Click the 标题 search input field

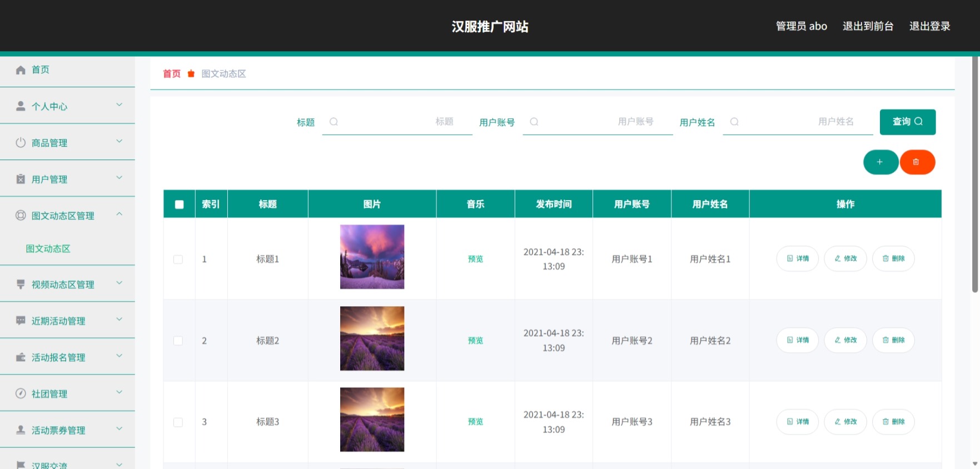397,122
